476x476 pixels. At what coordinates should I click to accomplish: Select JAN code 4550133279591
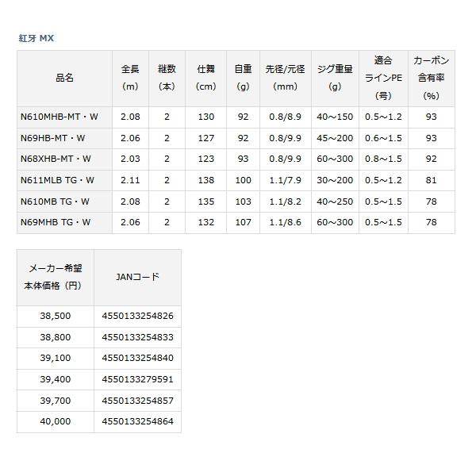137,379
